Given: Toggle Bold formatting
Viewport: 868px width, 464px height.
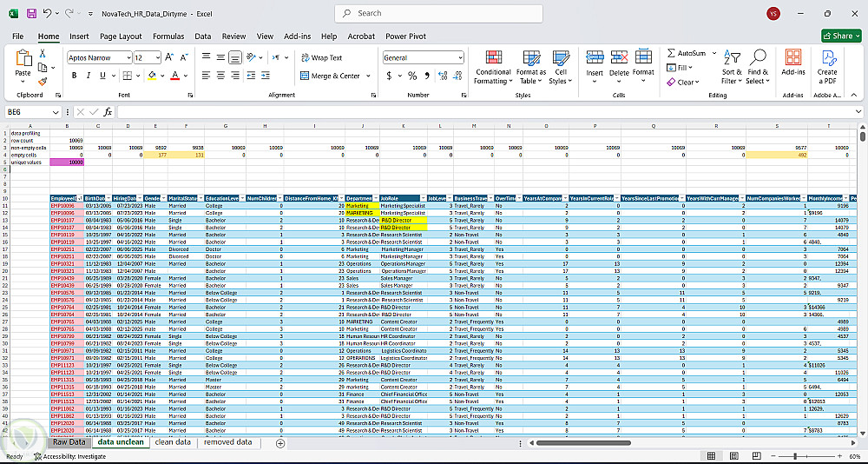Looking at the screenshot, I should 76,76.
